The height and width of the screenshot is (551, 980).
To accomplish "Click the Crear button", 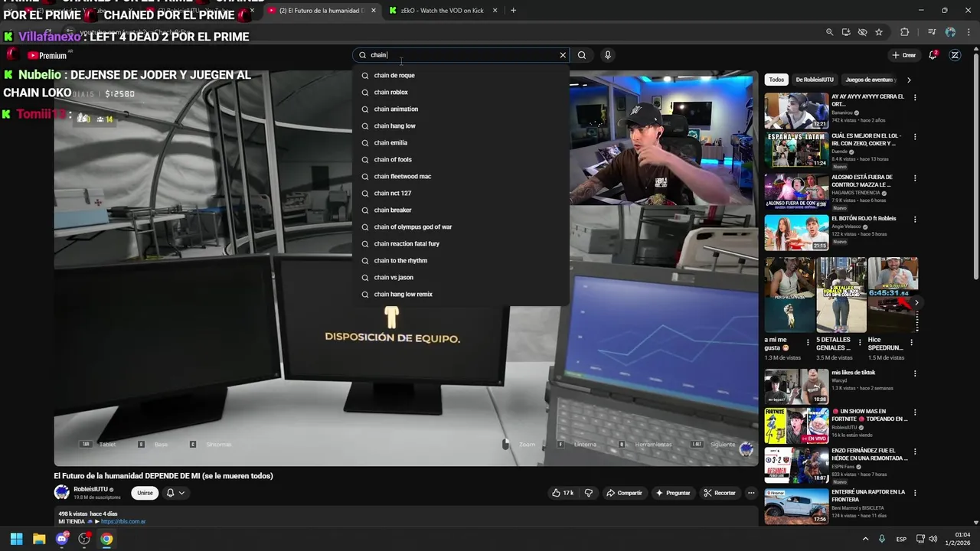I will coord(903,55).
